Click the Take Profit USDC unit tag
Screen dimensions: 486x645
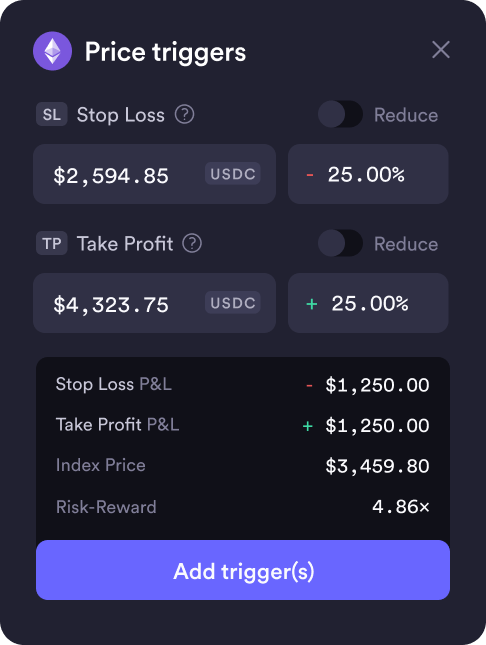[x=233, y=303]
